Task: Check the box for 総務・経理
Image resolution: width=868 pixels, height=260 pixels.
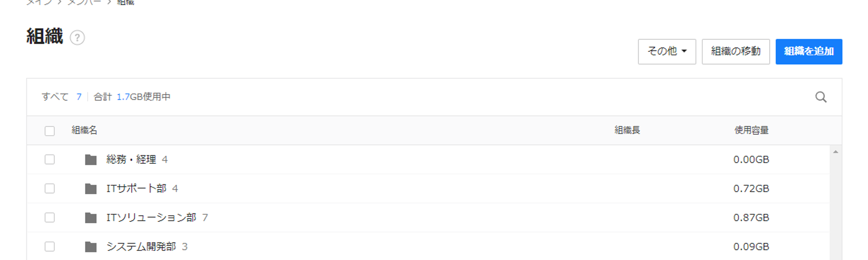Action: pos(49,160)
